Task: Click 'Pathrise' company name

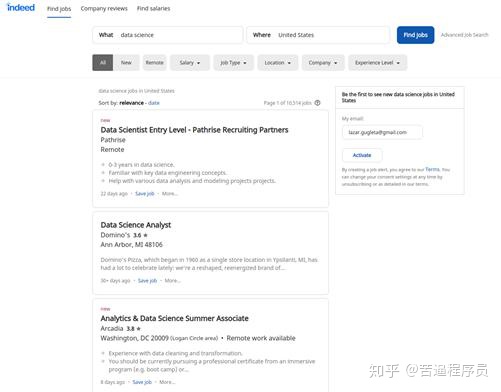Action: (113, 140)
